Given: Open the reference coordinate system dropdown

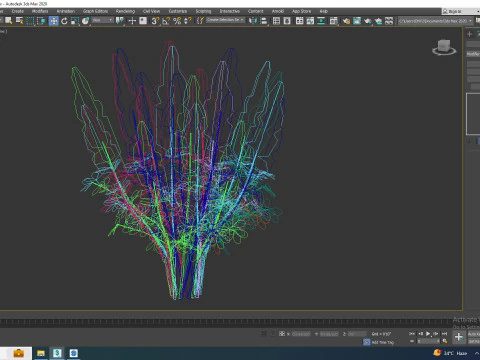Looking at the screenshot, I should [102, 20].
